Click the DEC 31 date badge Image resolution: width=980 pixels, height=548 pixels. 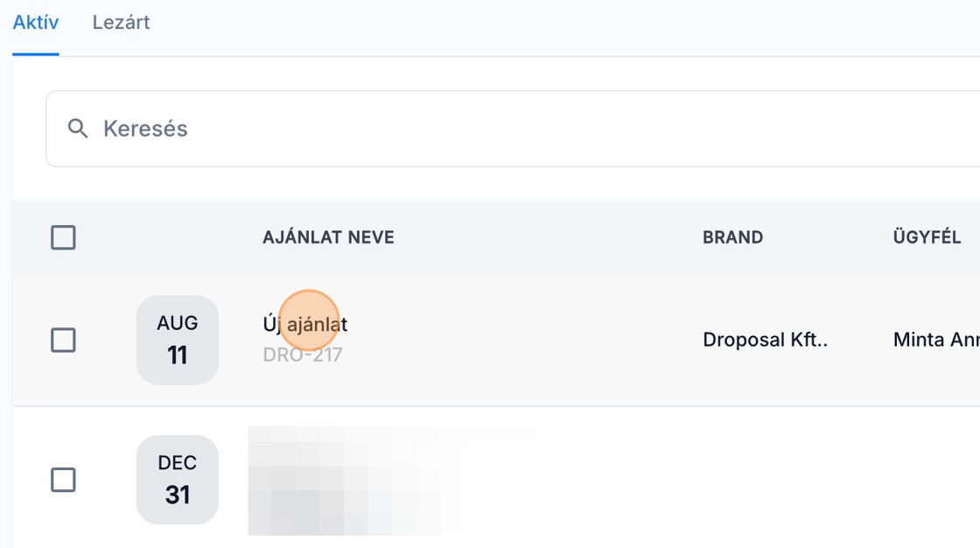[x=177, y=480]
